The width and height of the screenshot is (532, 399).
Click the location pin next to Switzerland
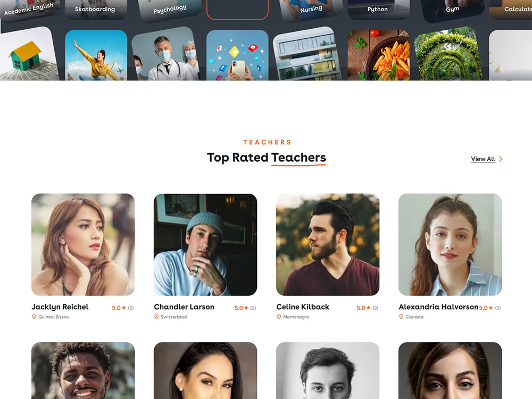pyautogui.click(x=156, y=317)
